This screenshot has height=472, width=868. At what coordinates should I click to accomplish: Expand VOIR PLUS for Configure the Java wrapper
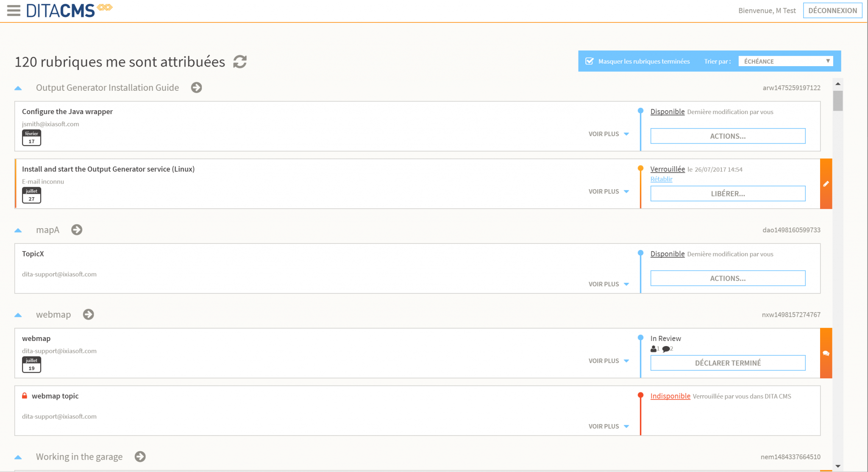point(609,134)
